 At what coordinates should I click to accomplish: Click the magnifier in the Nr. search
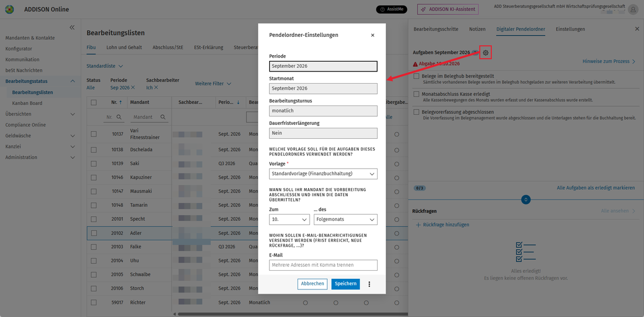(x=119, y=117)
